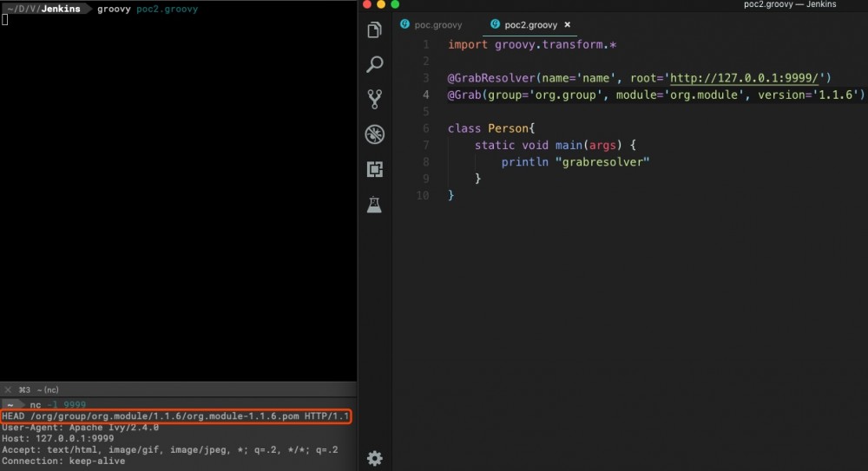Image resolution: width=868 pixels, height=471 pixels.
Task: Click the groovy poc2.groovy command in terminal
Action: coord(148,9)
